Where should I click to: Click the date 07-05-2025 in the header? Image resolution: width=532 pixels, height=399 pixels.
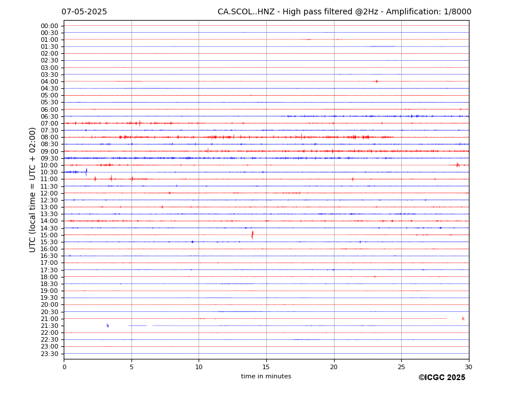point(84,12)
